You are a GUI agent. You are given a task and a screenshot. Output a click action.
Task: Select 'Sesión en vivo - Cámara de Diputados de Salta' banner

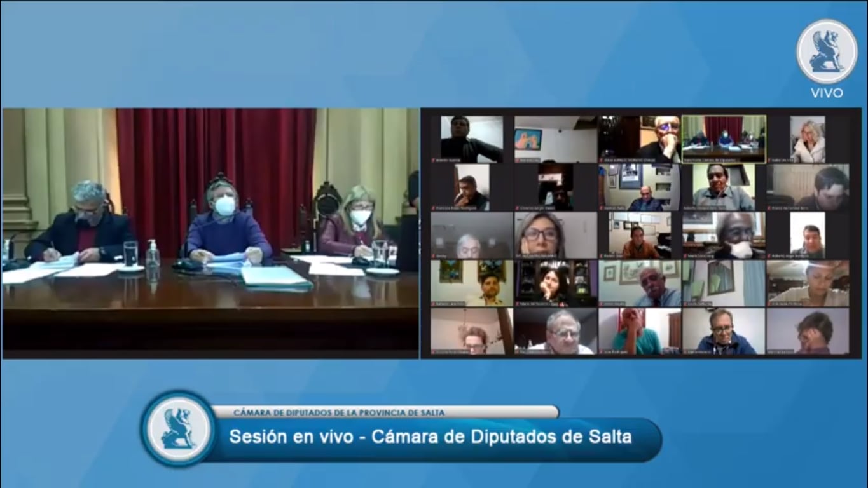[x=430, y=437]
